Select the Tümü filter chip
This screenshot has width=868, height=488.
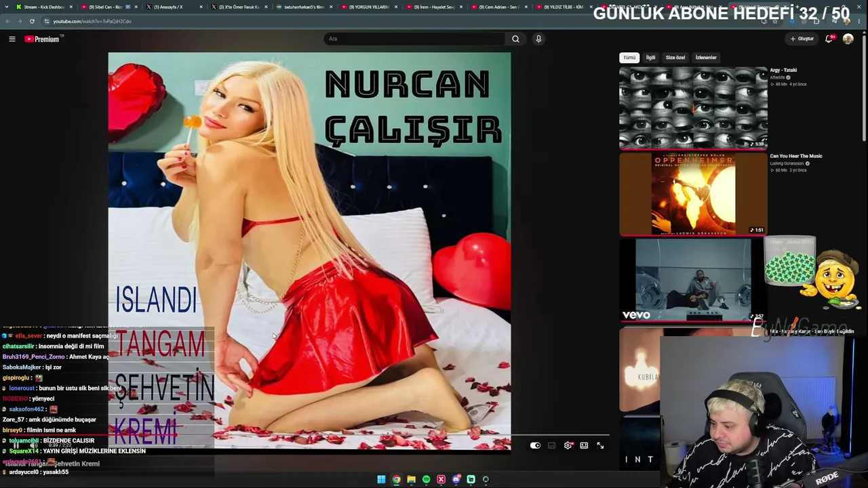[629, 58]
